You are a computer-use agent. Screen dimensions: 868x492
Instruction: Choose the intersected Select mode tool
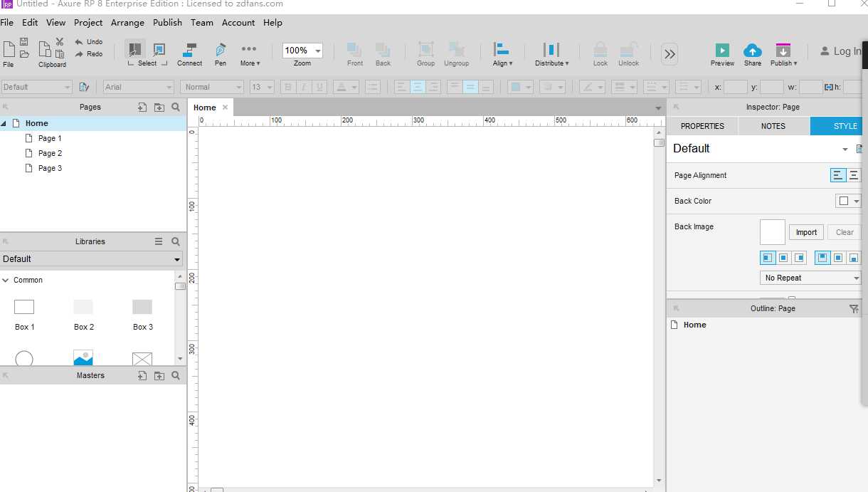coord(135,50)
